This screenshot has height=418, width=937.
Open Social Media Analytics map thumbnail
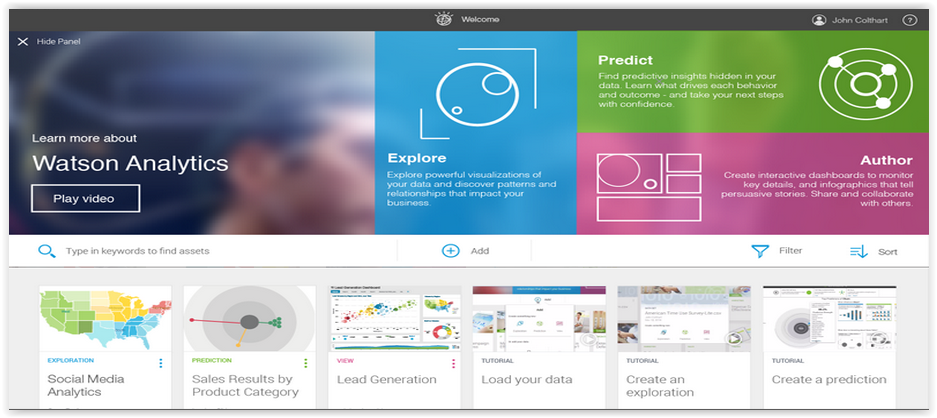point(105,318)
